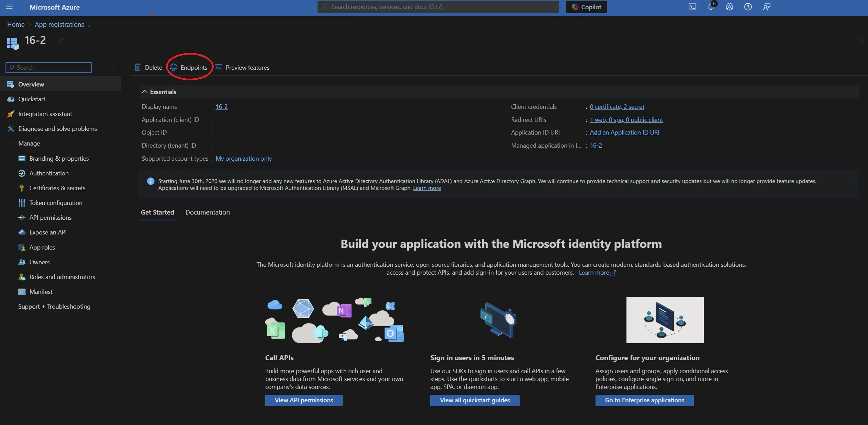Screen dimensions: 868x425
Task: Click the global search resources field
Action: point(438,7)
